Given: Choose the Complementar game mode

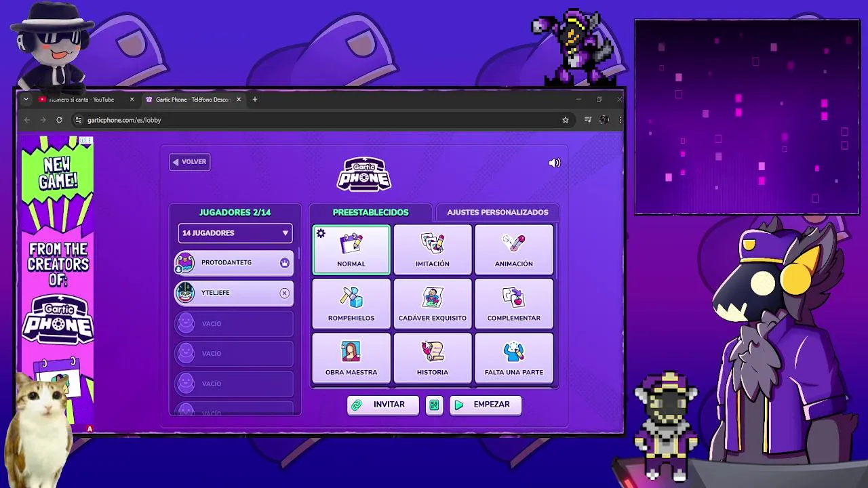Looking at the screenshot, I should tap(514, 304).
